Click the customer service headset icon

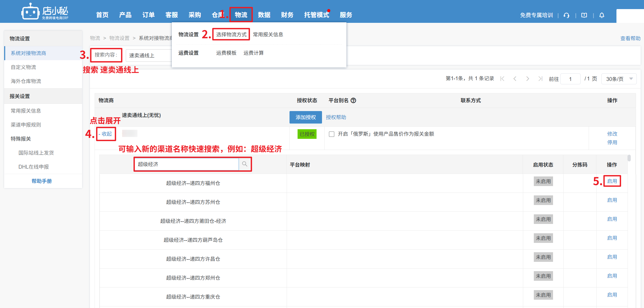click(567, 15)
